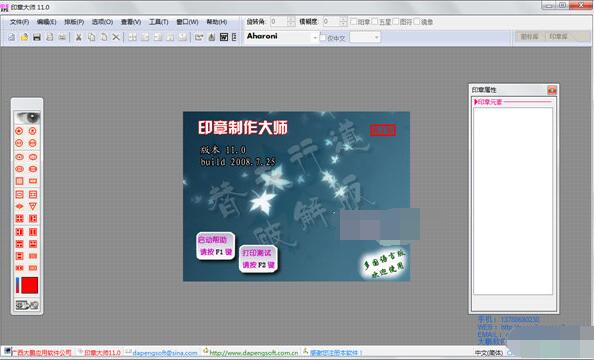Switch to the 印章库 tab
Screen dimensions: 594x360
click(x=558, y=36)
